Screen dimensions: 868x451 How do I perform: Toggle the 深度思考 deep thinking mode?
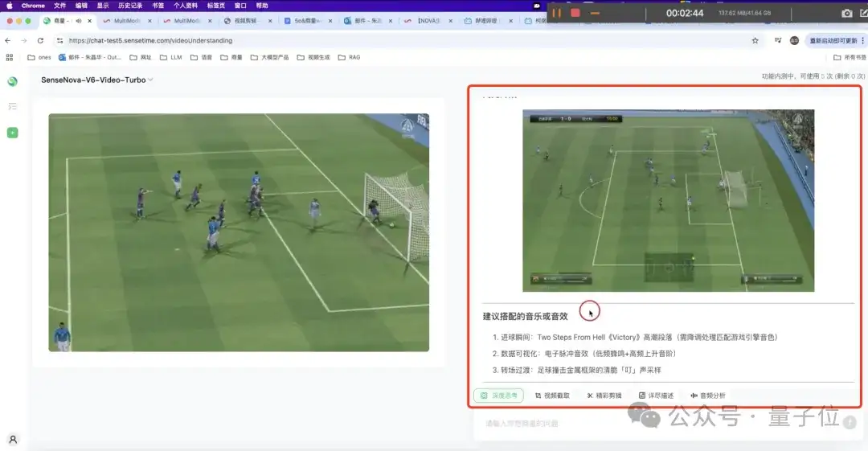click(x=499, y=396)
